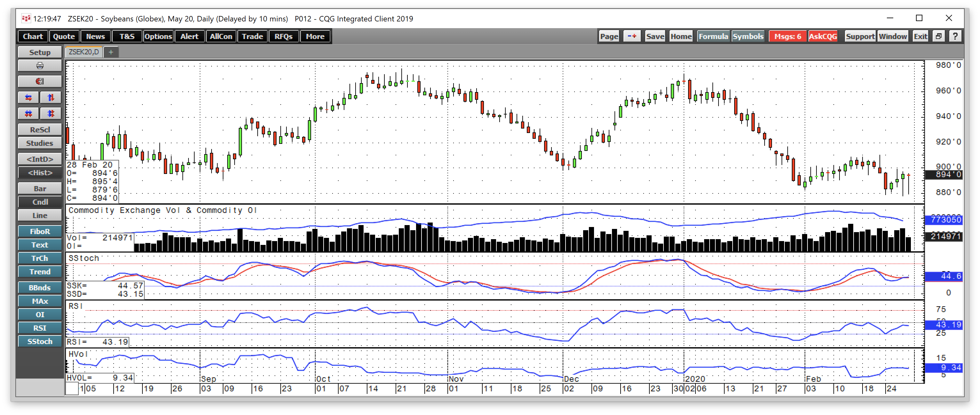The width and height of the screenshot is (980, 415).
Task: Toggle the BBnds Bollinger Bands study
Action: [x=40, y=288]
